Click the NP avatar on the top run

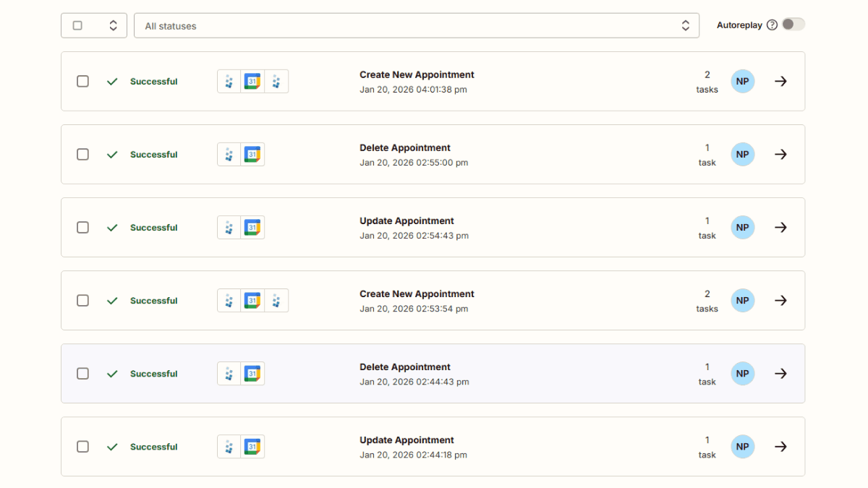[742, 81]
